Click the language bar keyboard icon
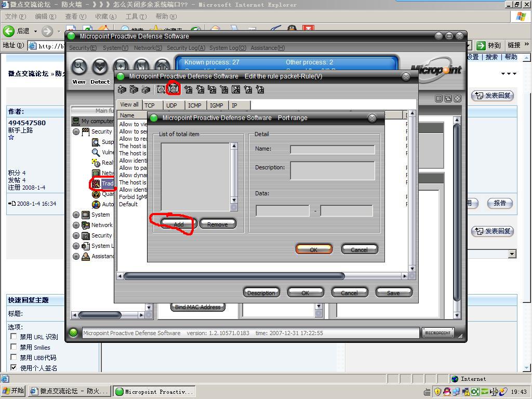The image size is (532, 399). [427, 392]
